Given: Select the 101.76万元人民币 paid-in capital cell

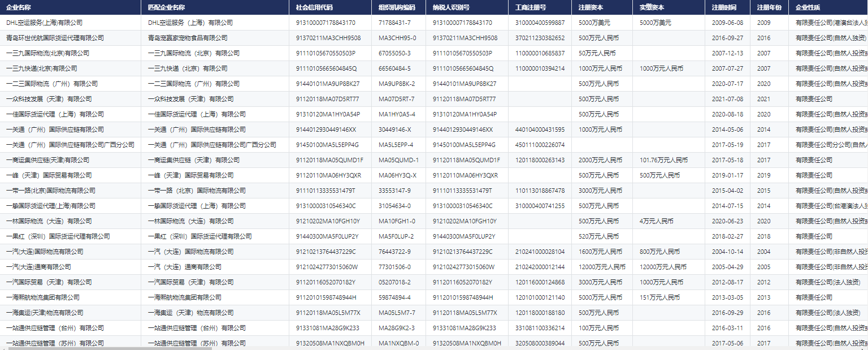Looking at the screenshot, I should pos(663,160).
